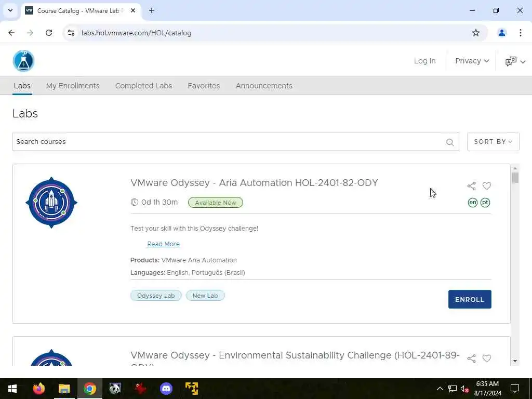Open the Chrome three-dot menu
532x399 pixels.
click(x=521, y=33)
